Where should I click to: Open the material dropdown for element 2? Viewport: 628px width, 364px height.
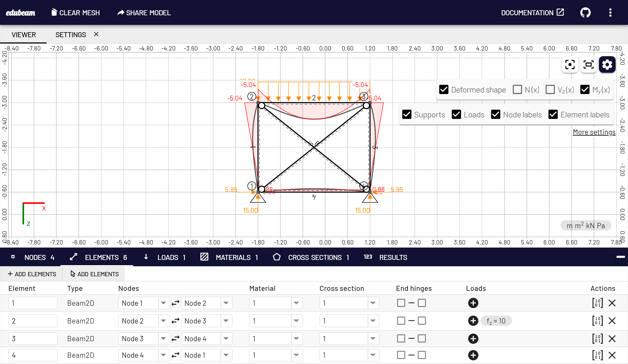(x=296, y=321)
